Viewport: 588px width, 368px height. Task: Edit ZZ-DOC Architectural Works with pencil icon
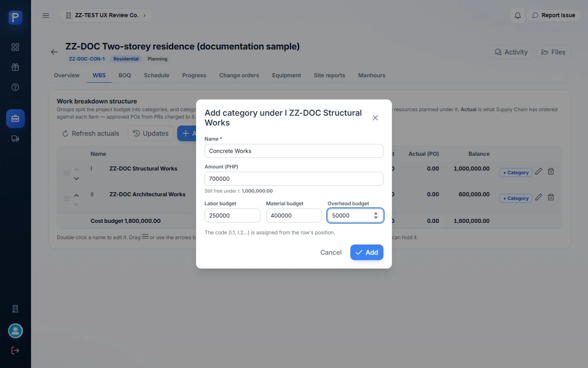click(x=539, y=197)
